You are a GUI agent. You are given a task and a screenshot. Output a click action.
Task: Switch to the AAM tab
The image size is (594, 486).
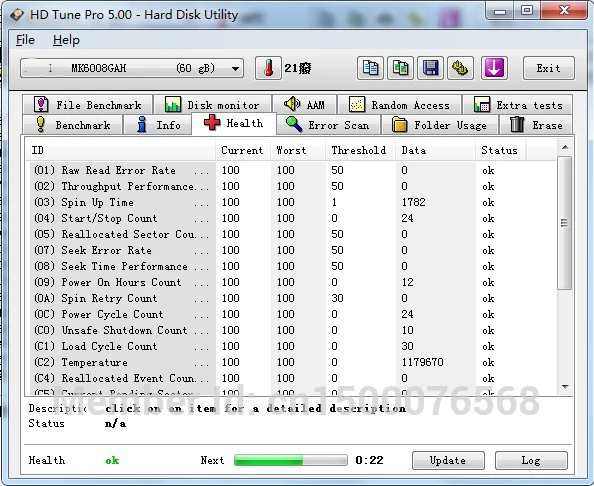[x=304, y=105]
